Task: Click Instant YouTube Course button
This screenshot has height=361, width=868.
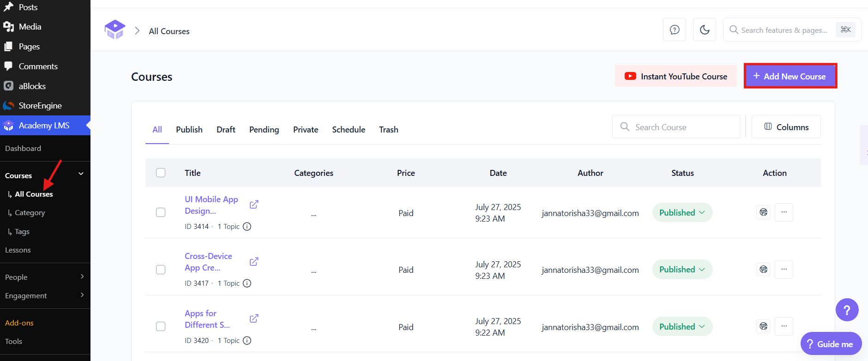Action: coord(675,76)
